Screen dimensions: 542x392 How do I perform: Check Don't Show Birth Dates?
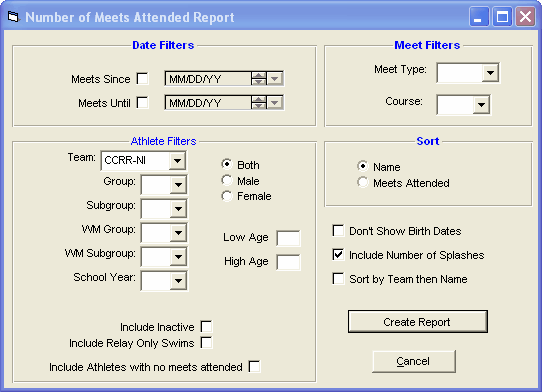[338, 231]
